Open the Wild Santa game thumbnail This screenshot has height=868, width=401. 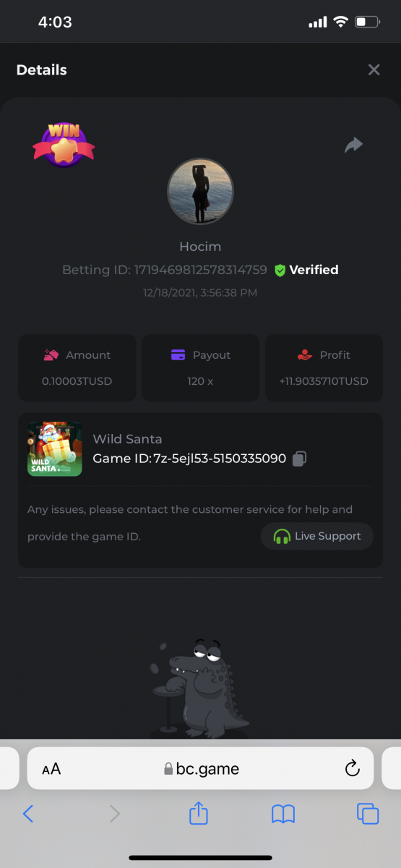tap(55, 448)
